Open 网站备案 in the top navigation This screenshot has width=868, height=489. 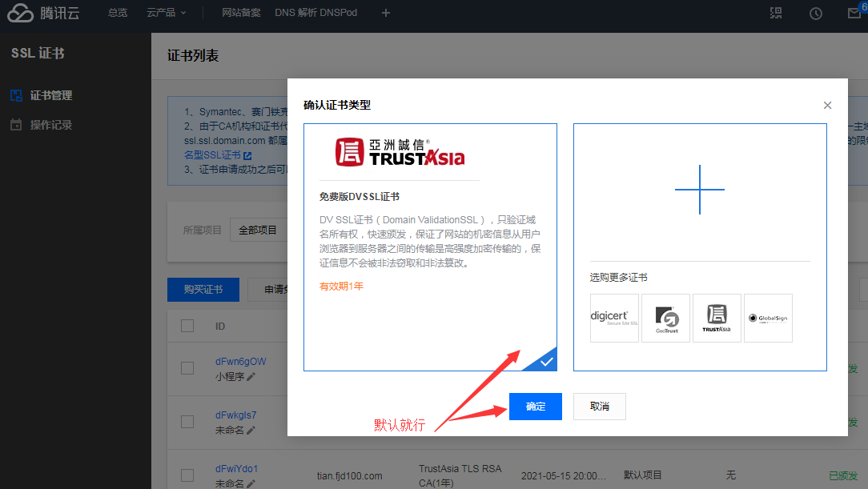241,13
